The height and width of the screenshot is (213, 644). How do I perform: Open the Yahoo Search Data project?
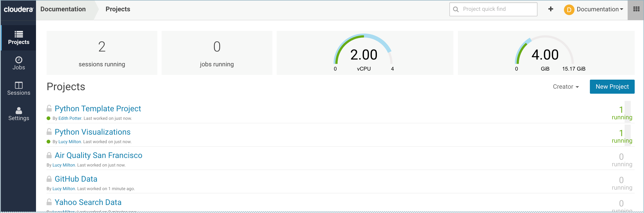click(88, 202)
